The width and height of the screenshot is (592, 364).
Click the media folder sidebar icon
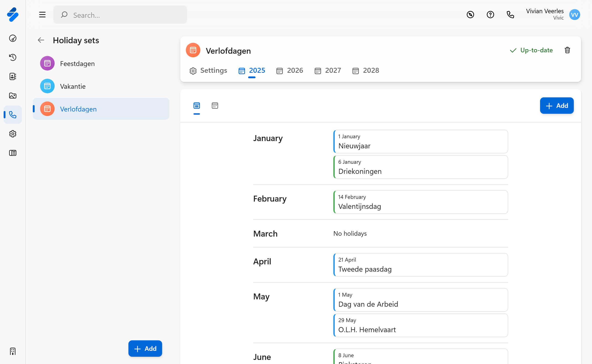pyautogui.click(x=13, y=96)
